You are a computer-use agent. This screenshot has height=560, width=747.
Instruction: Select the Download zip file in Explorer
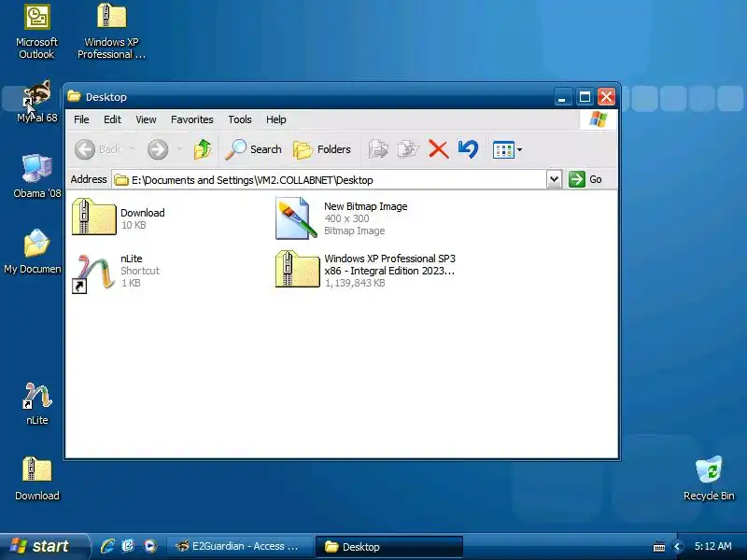coord(119,217)
